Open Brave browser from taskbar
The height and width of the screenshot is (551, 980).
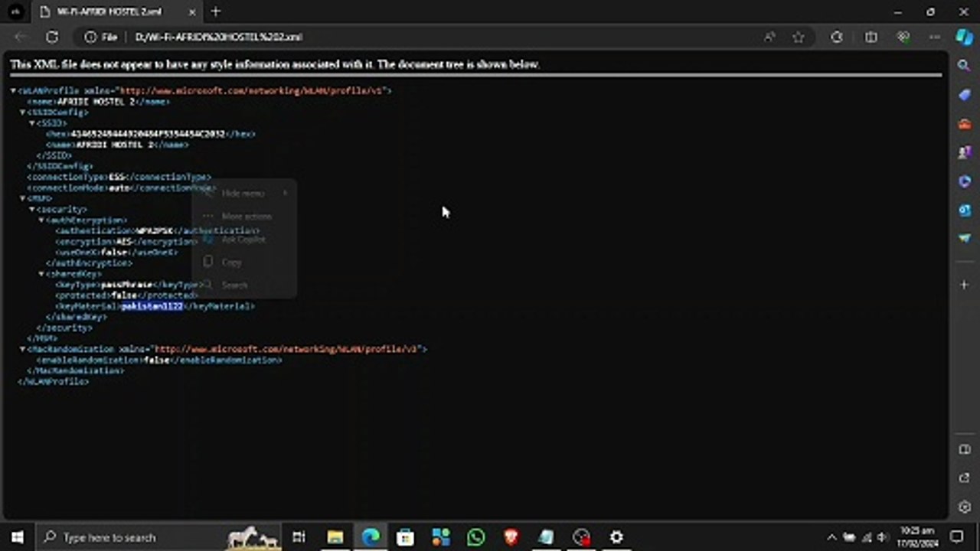(x=511, y=537)
